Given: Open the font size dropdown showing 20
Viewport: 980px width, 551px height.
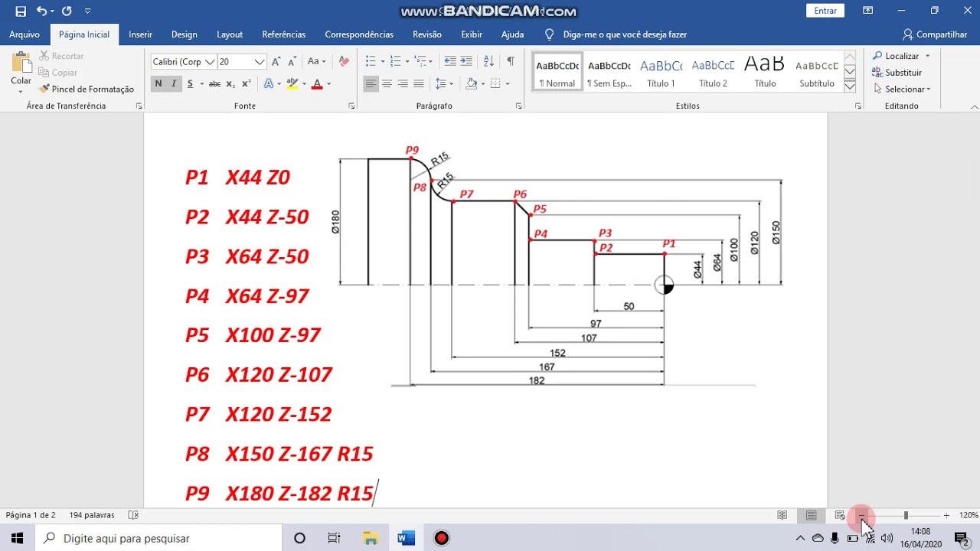Looking at the screenshot, I should click(x=260, y=61).
